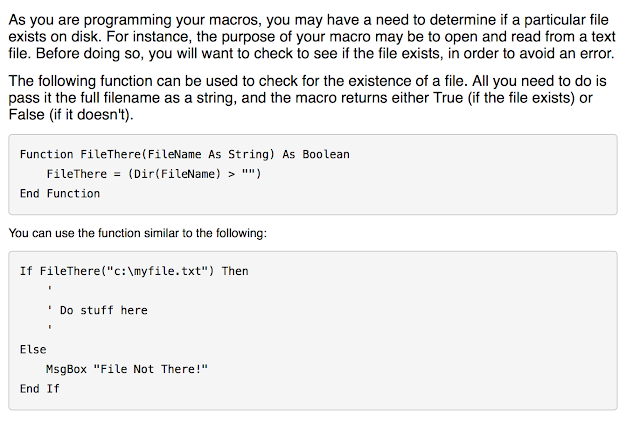
Task: Click the sentence "You can use the function similar"
Action: pyautogui.click(x=138, y=233)
